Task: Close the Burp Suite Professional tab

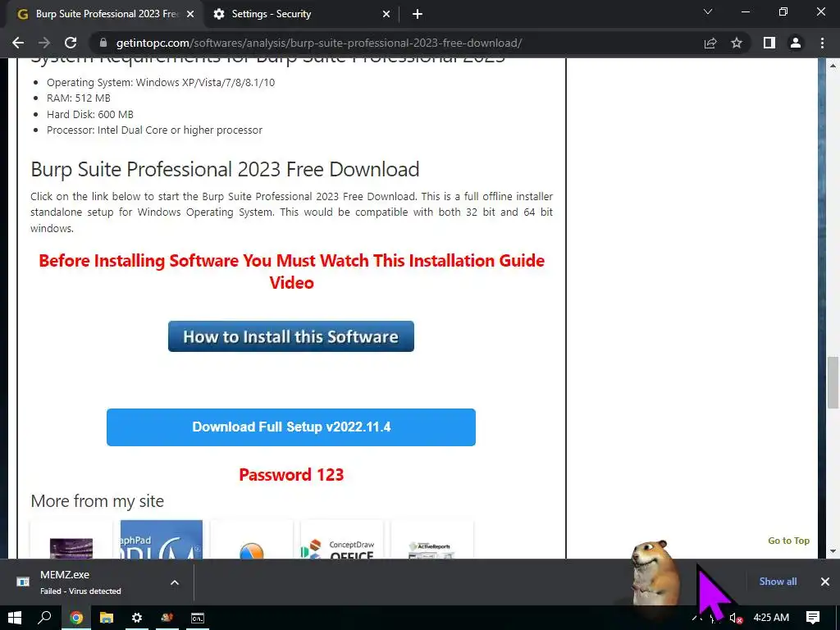Action: pyautogui.click(x=190, y=15)
